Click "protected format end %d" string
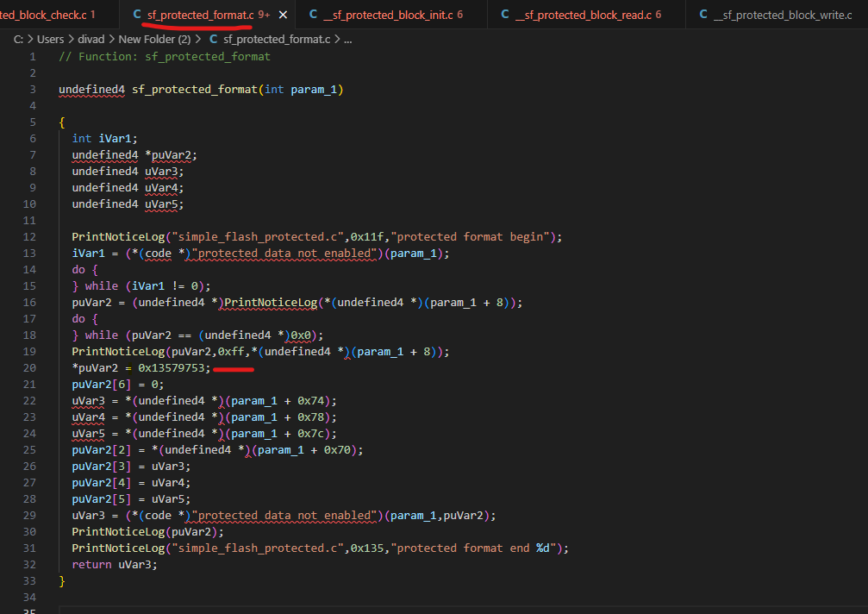868x614 pixels. (x=473, y=548)
